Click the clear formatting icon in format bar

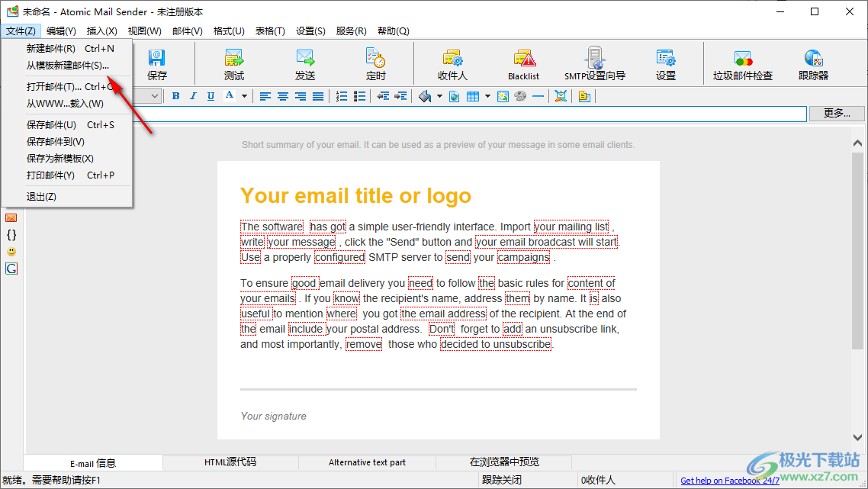coord(561,96)
